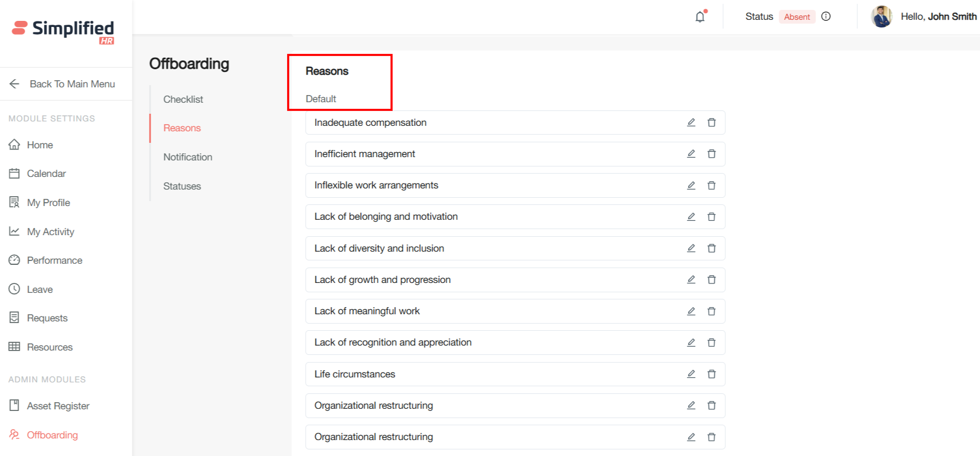980x456 pixels.
Task: Delete the Inefficient management reason
Action: click(x=711, y=154)
